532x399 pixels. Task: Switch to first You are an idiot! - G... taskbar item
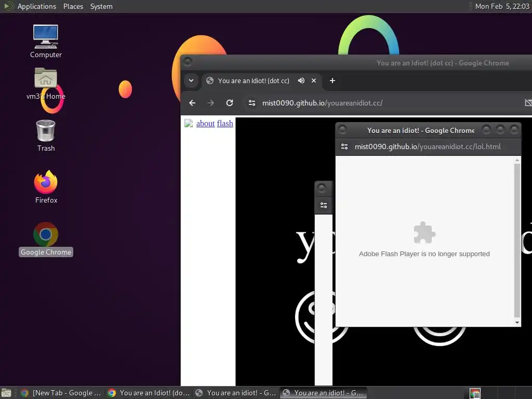click(x=236, y=393)
